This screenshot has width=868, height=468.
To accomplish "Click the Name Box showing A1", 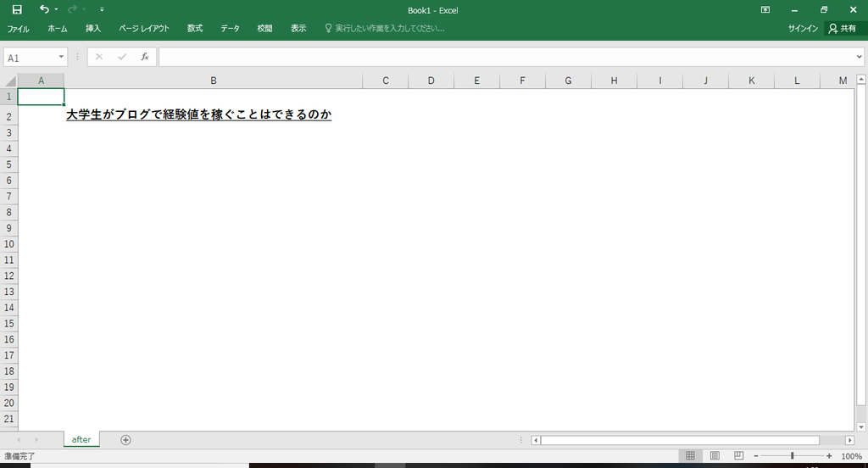I will [31, 57].
